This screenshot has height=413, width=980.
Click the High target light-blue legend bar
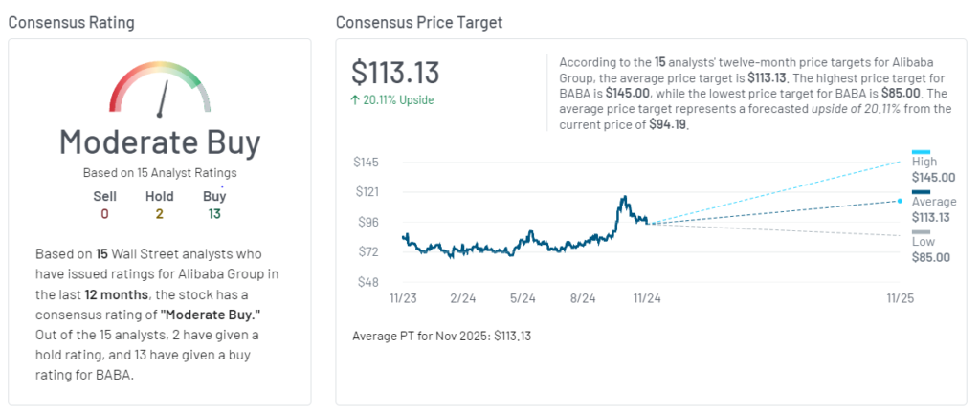pos(921,152)
